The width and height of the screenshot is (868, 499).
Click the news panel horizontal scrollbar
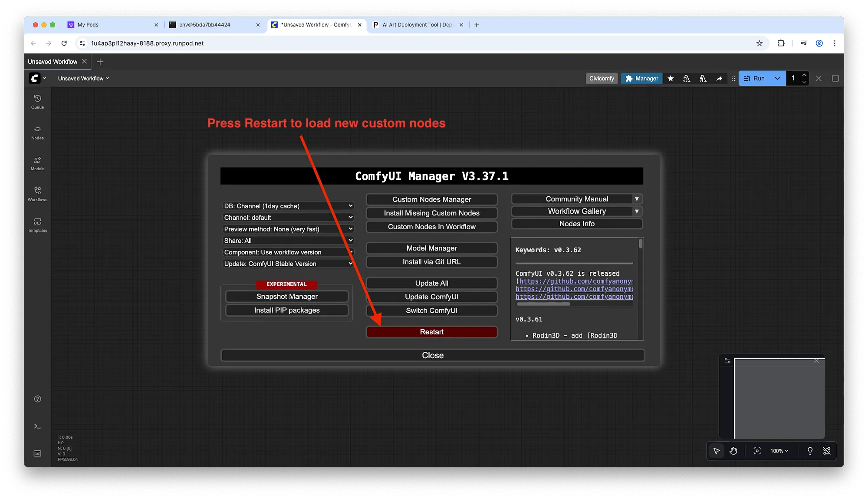(x=543, y=304)
